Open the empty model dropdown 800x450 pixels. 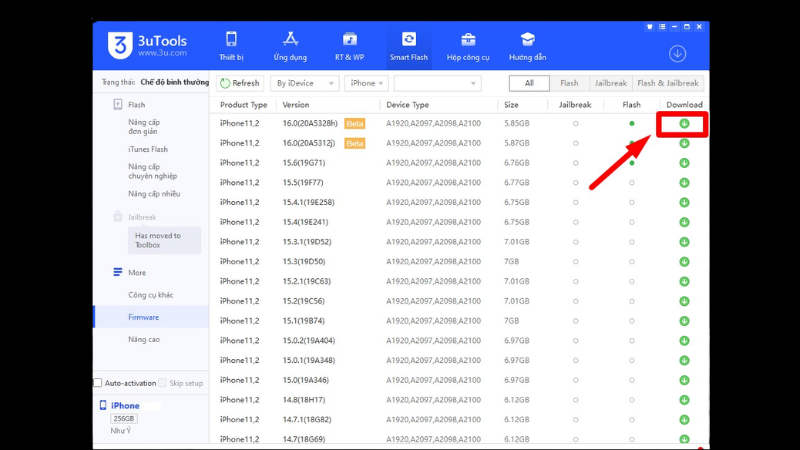437,83
